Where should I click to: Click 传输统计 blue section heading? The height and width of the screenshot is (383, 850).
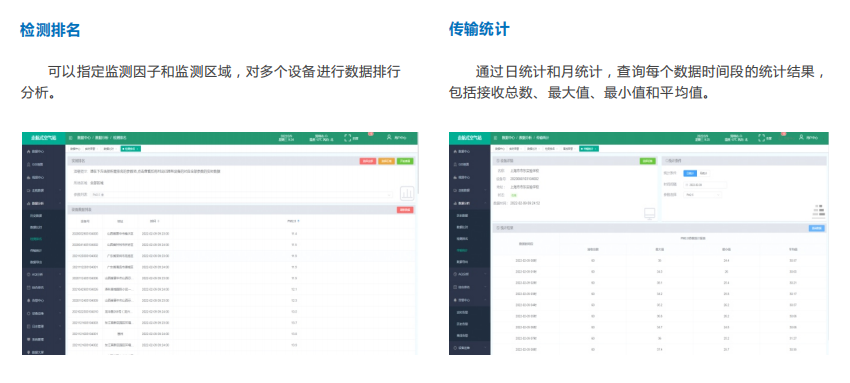tap(479, 30)
